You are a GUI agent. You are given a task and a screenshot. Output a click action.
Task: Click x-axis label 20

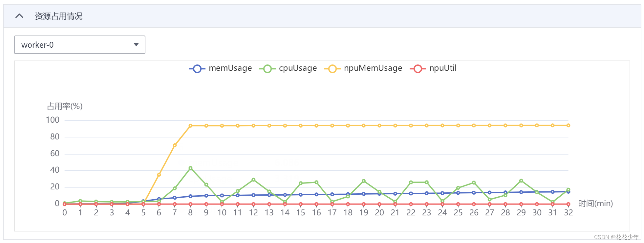[x=379, y=213]
